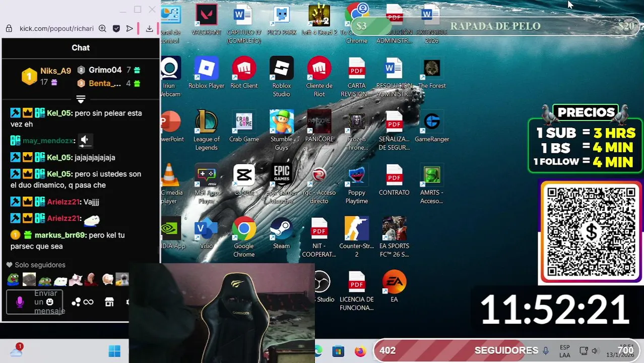Click the purple microphone icon in chat

pos(20,302)
